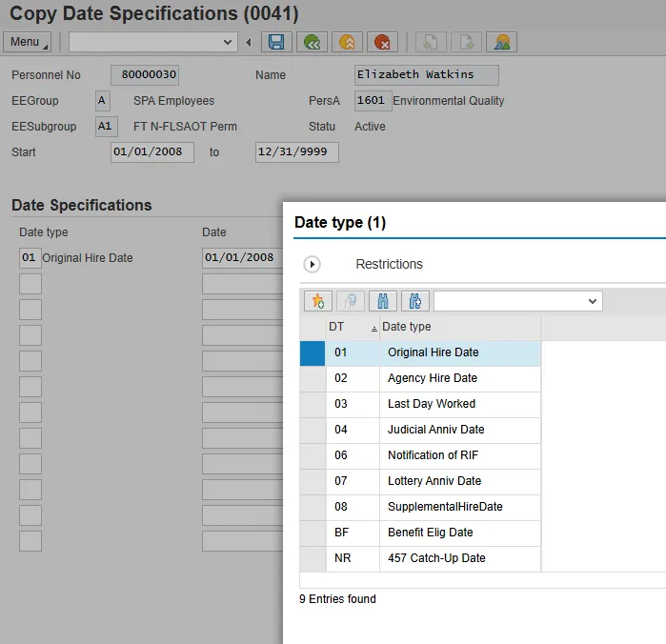Sort by the DT column header

click(337, 327)
